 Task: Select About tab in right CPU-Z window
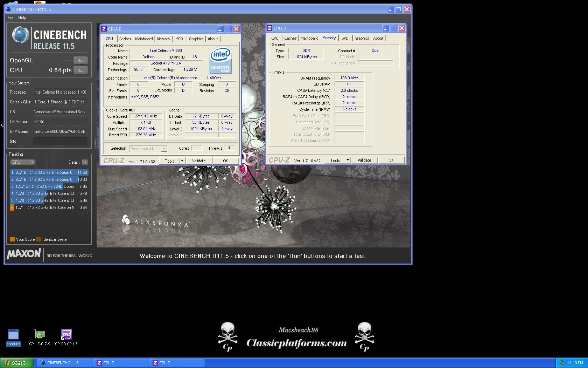click(x=378, y=38)
